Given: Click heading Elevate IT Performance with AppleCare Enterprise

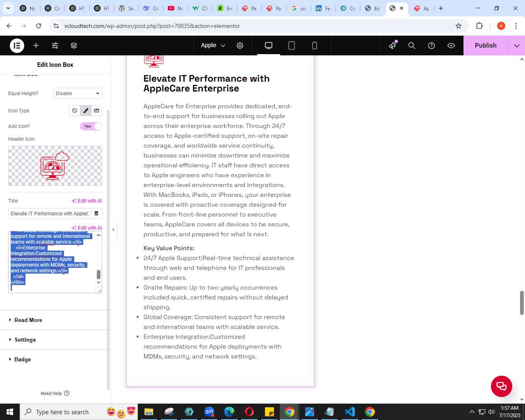Looking at the screenshot, I should (207, 83).
